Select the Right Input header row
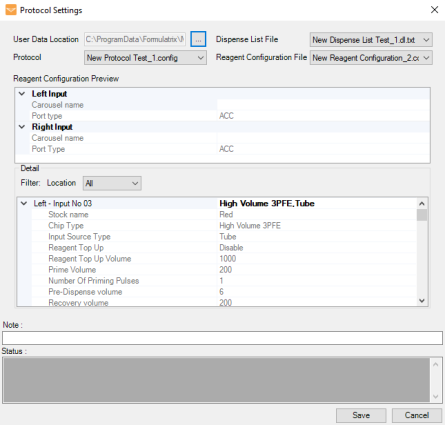 click(222, 127)
